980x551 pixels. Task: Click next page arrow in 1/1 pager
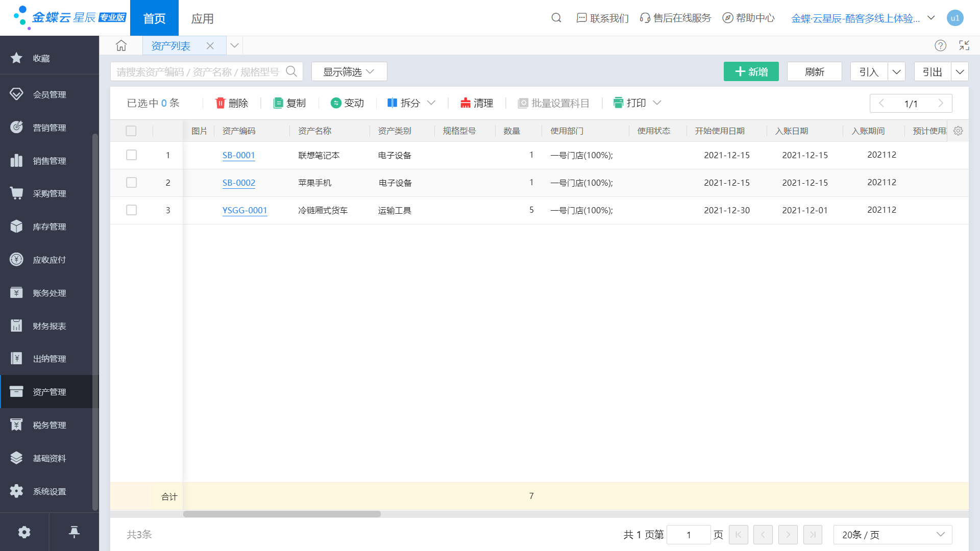click(x=941, y=103)
